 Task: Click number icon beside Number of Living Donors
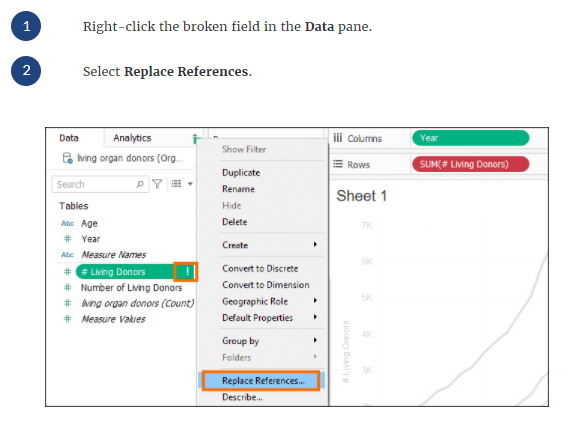pyautogui.click(x=67, y=288)
